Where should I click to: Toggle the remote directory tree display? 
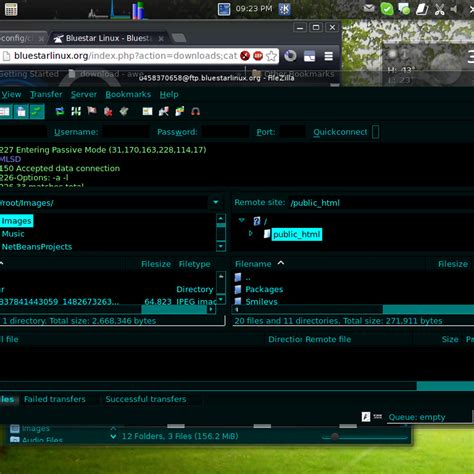click(x=21, y=112)
